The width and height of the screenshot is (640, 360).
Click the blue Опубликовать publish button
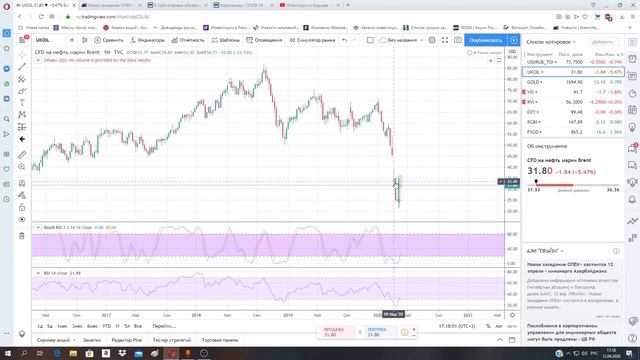click(486, 40)
